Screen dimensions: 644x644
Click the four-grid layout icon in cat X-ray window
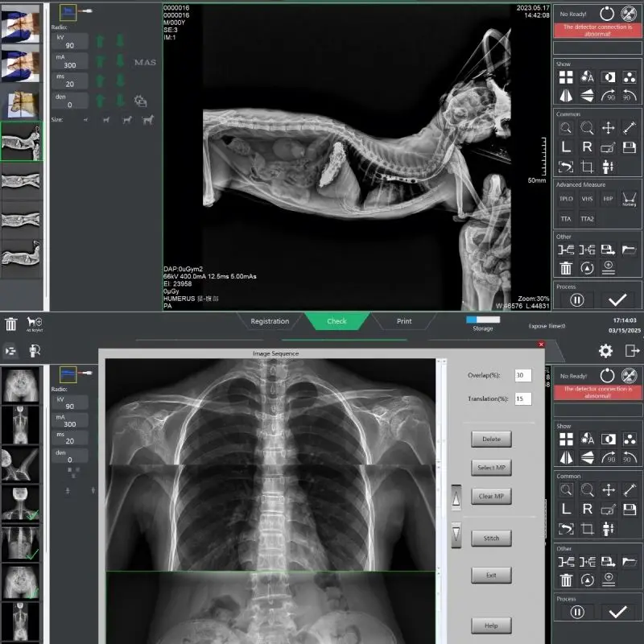point(566,76)
